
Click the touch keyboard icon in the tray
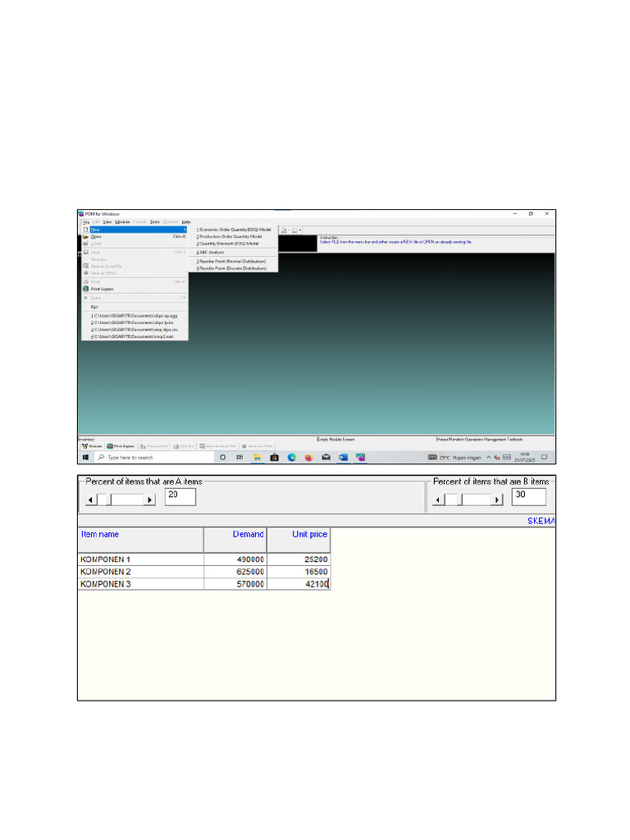tap(506, 458)
